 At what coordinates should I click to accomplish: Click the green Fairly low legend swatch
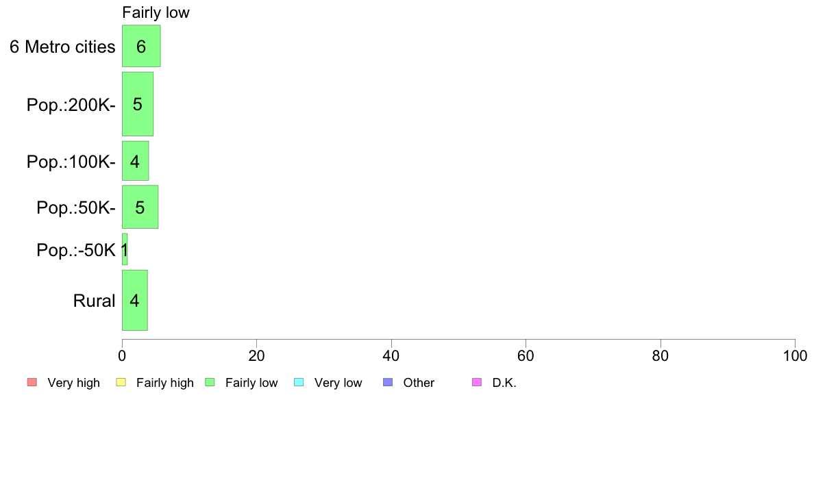(210, 383)
